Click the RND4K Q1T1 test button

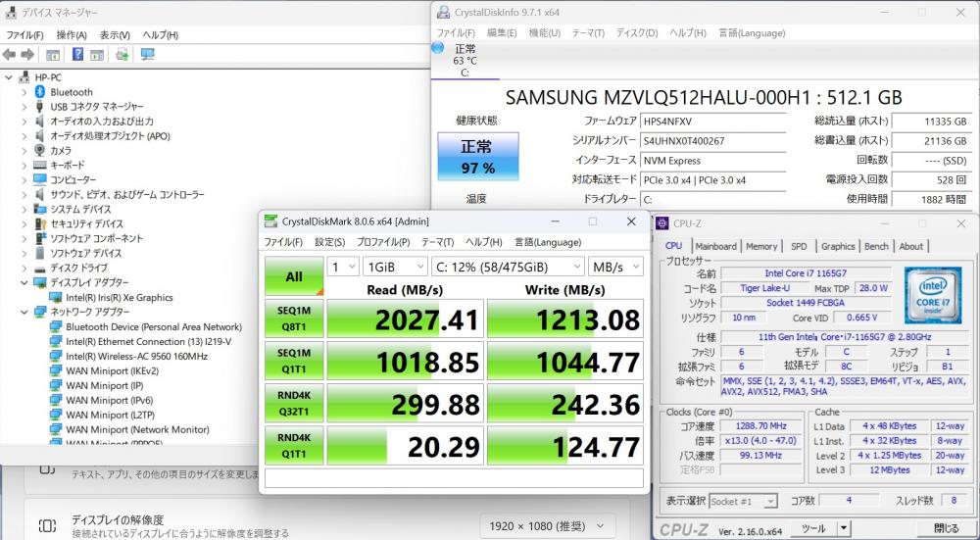tap(294, 446)
